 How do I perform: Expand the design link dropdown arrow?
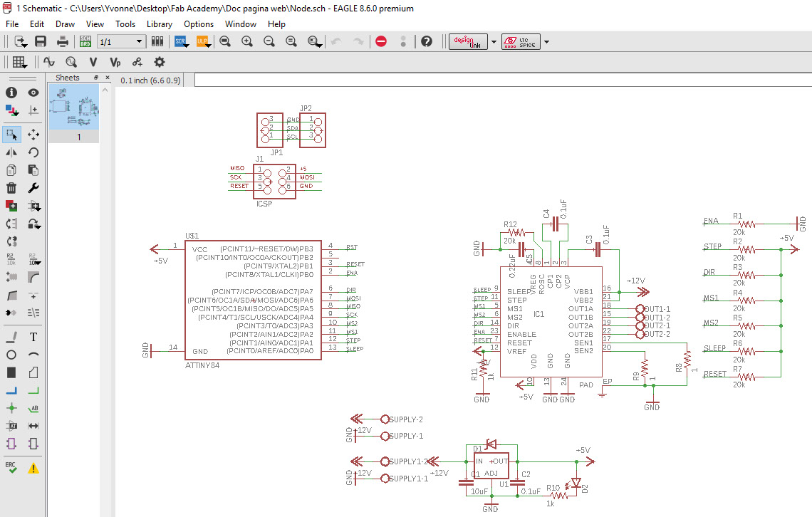click(494, 42)
